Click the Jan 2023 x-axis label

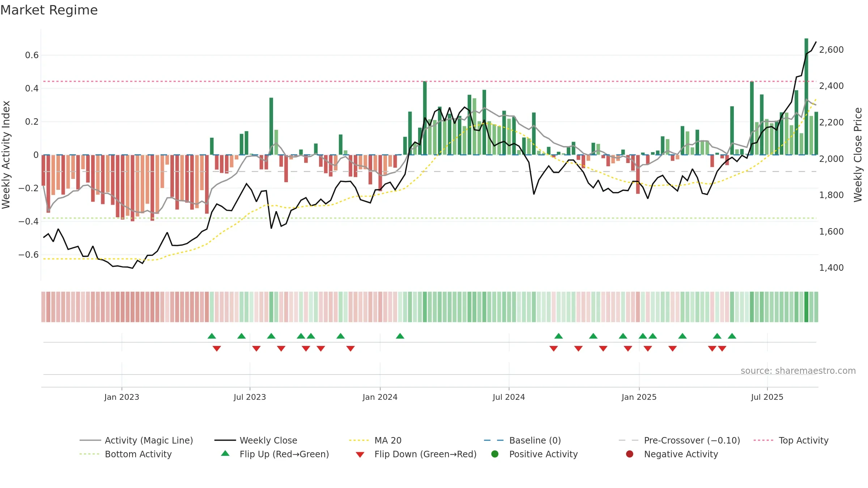[122, 397]
